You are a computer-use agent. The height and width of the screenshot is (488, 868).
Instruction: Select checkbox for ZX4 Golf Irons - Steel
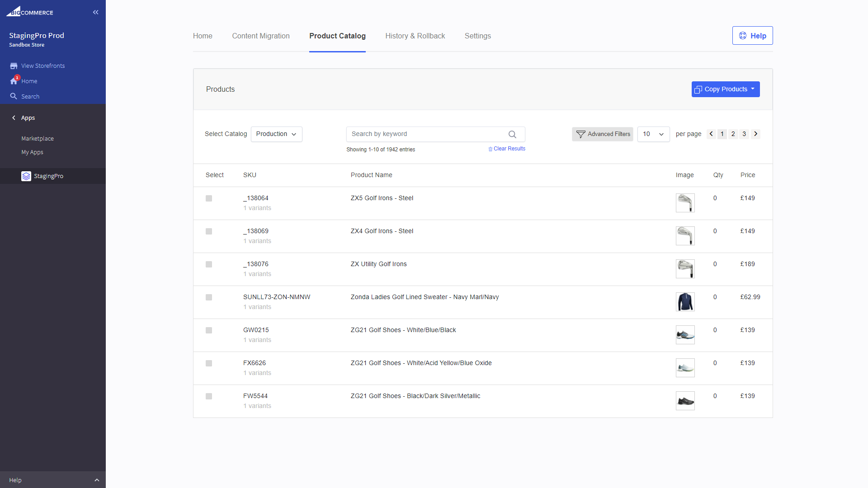point(209,231)
